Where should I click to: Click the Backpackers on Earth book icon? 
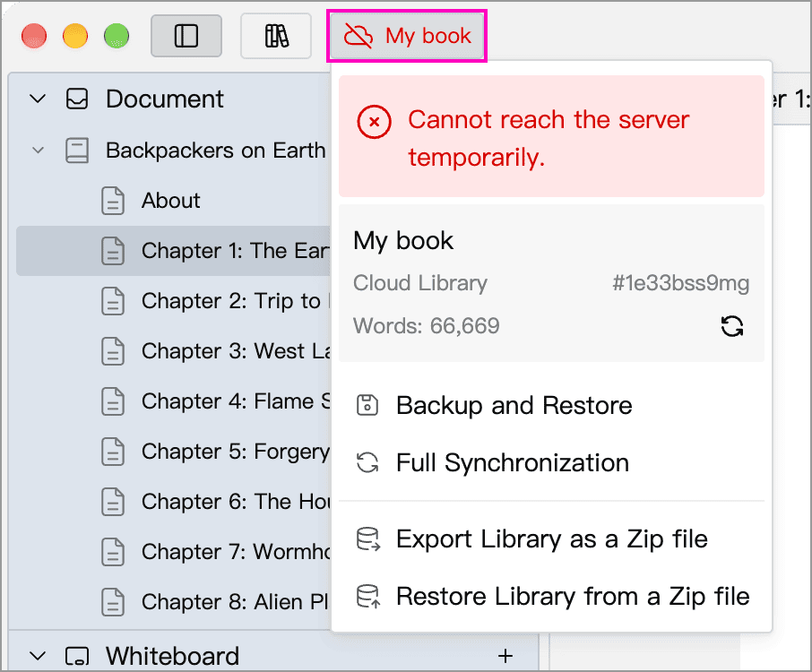coord(77,151)
